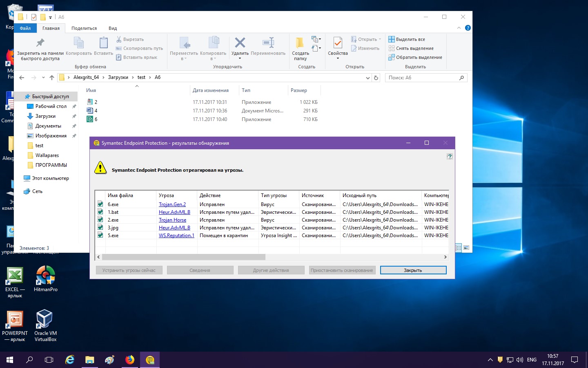This screenshot has width=588, height=368.
Task: Switch to the Вид ribbon tab
Action: [113, 28]
